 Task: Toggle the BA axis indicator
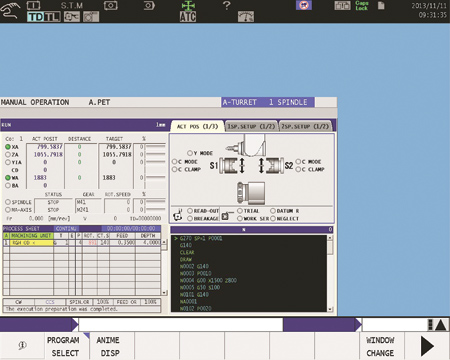pyautogui.click(x=8, y=185)
